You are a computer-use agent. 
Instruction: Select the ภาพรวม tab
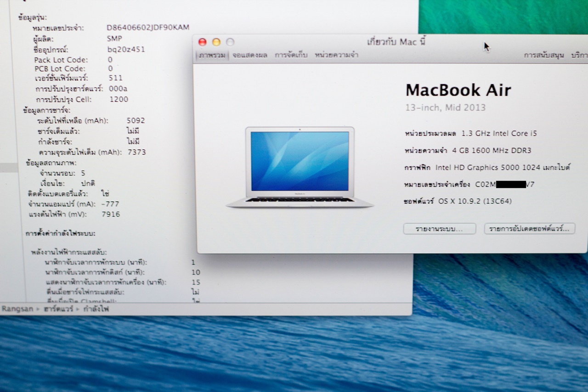[x=212, y=55]
